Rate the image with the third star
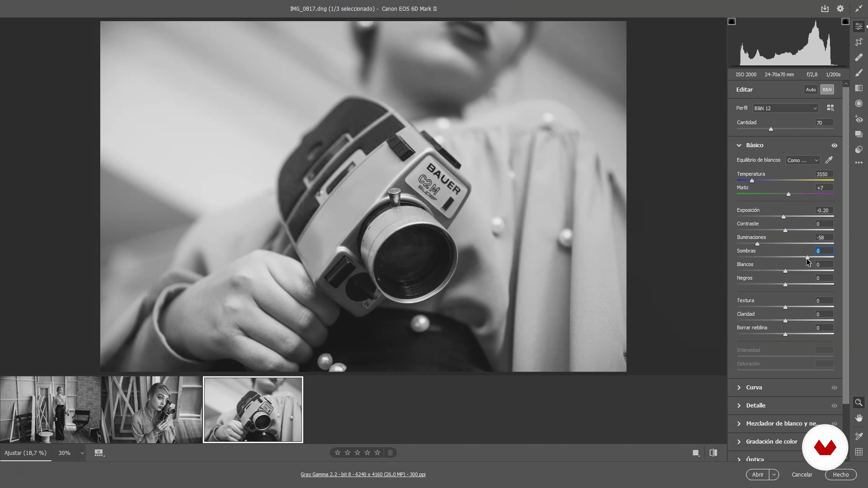The width and height of the screenshot is (868, 488). coord(358,453)
